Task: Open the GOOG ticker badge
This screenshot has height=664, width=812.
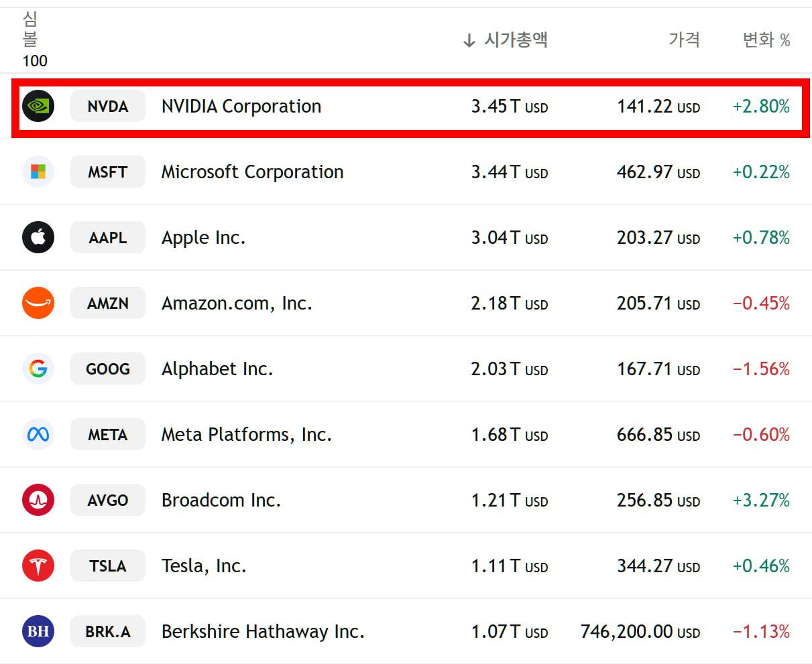Action: [x=108, y=369]
